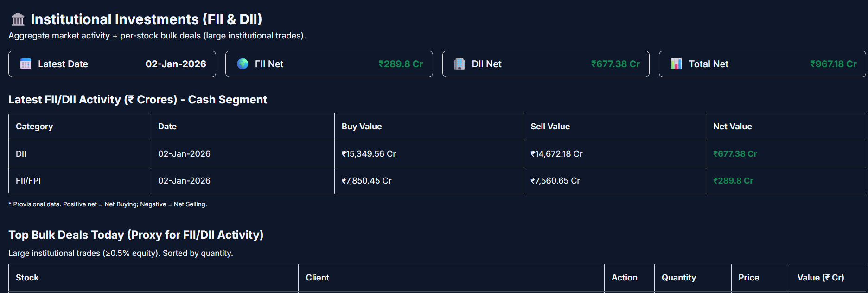Image resolution: width=868 pixels, height=293 pixels.
Task: Click the Net Value column header
Action: (x=732, y=127)
